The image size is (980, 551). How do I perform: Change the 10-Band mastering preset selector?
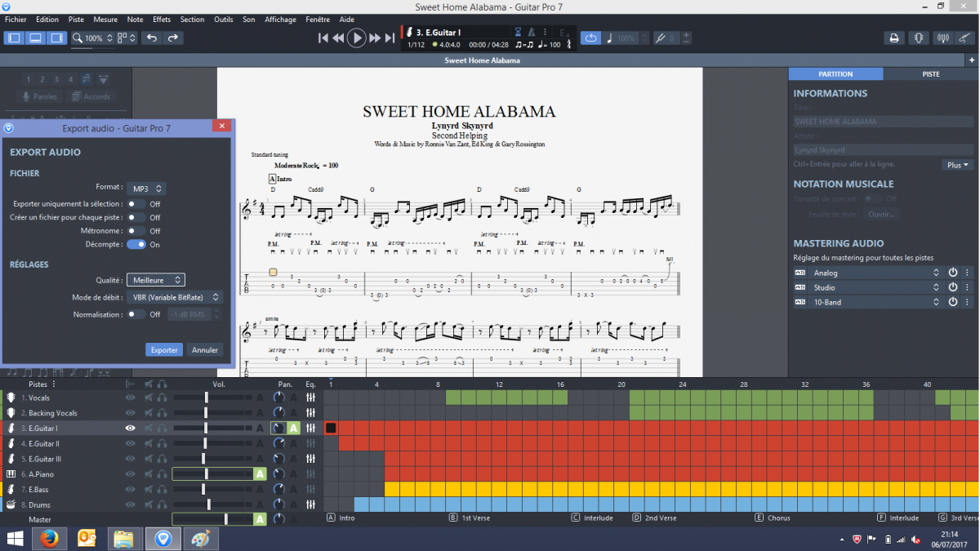click(x=937, y=302)
